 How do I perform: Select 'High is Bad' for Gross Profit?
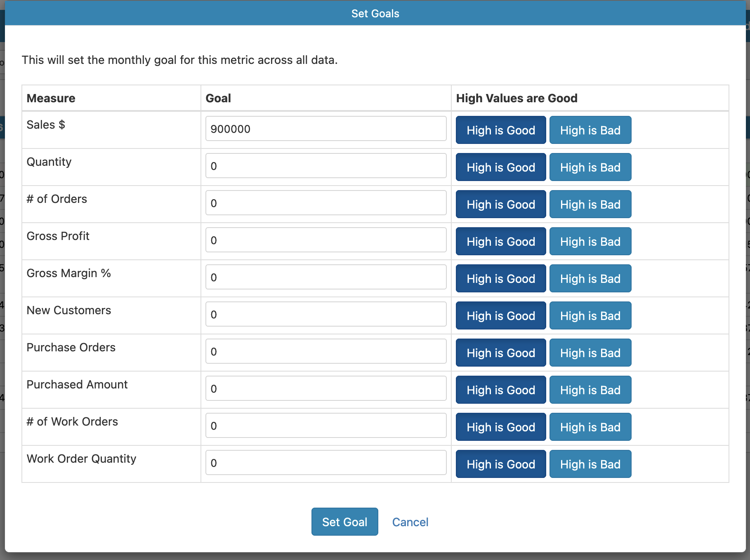(590, 241)
